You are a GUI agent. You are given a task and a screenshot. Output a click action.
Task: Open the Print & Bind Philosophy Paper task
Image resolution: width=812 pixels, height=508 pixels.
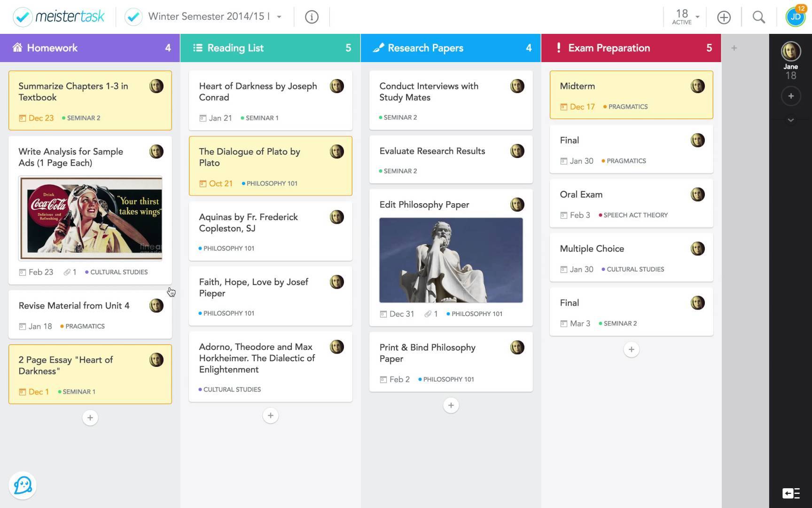451,362
